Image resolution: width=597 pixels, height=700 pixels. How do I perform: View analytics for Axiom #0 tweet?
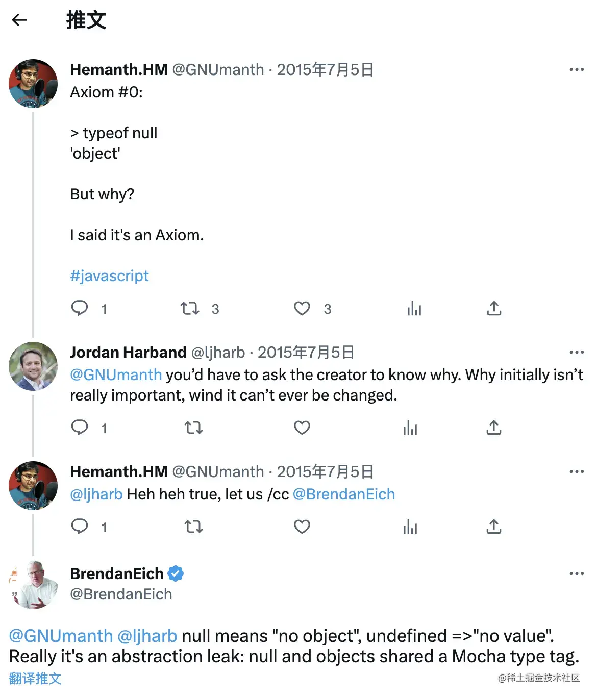(414, 308)
